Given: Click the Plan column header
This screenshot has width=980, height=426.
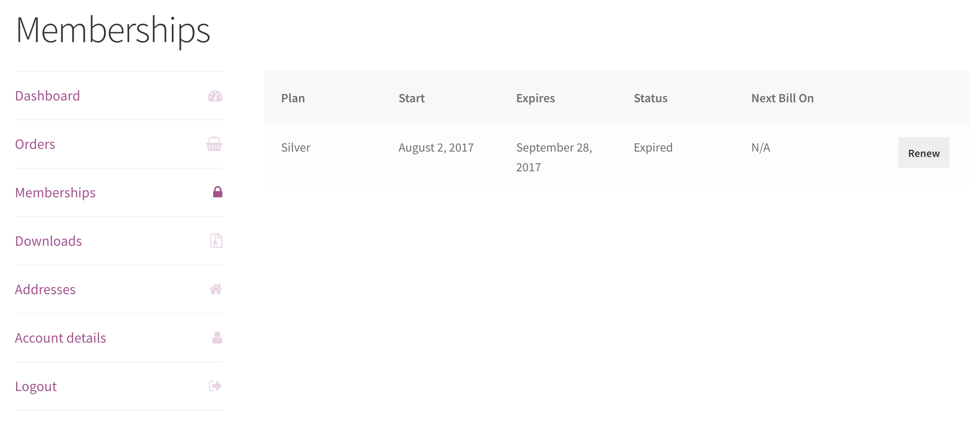Looking at the screenshot, I should (293, 98).
